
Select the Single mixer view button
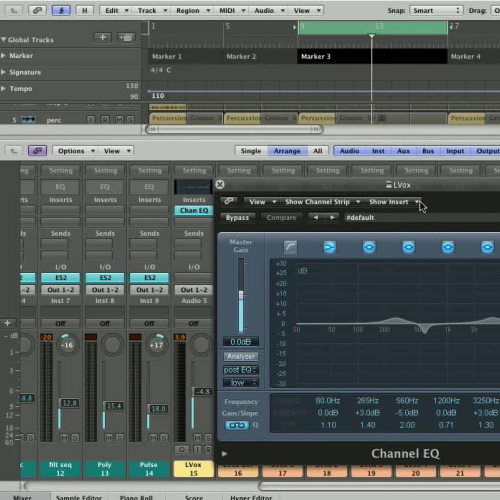click(251, 151)
